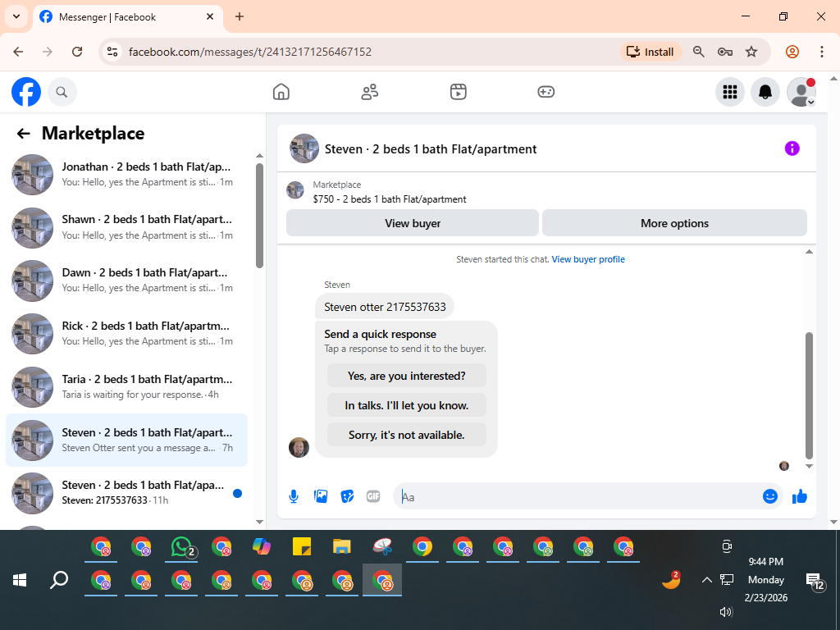Click the conversation list scrollbar
The image size is (840, 630).
coord(259,216)
